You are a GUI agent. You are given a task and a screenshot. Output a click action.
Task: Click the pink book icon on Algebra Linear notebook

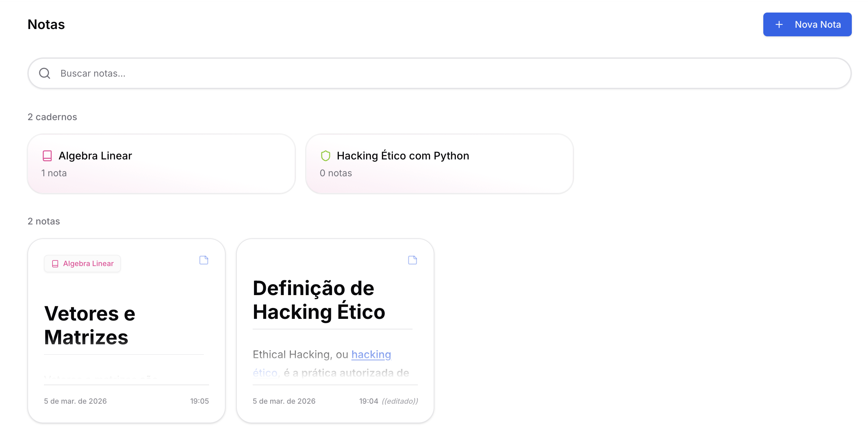click(x=47, y=155)
